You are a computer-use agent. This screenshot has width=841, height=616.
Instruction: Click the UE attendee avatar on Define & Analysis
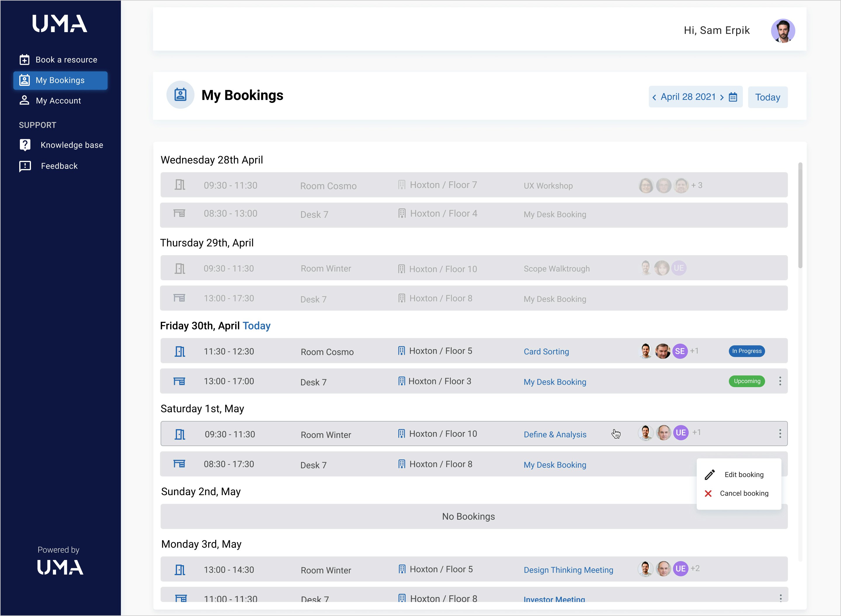click(x=681, y=433)
